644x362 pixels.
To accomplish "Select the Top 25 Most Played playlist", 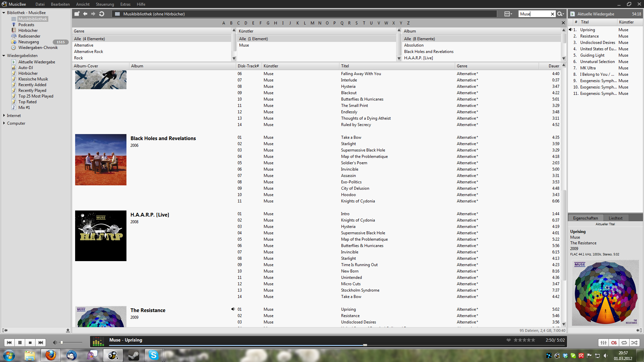I will click(36, 96).
